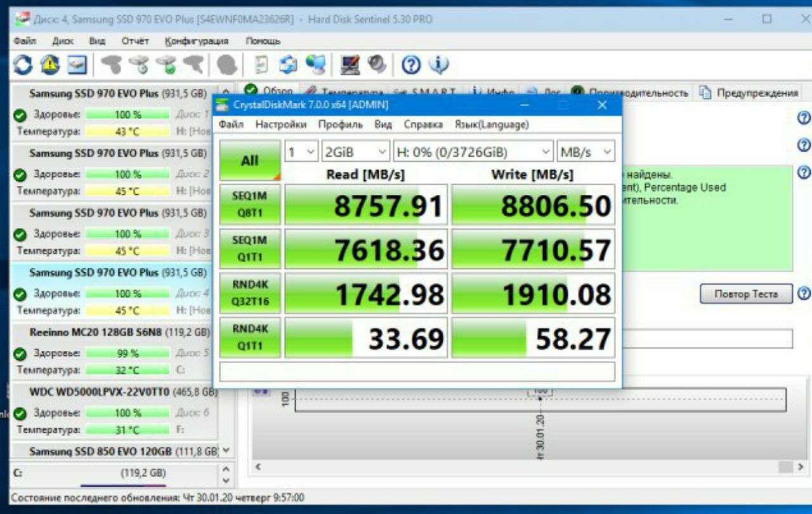Click the 8806.50 sequential write result

534,204
